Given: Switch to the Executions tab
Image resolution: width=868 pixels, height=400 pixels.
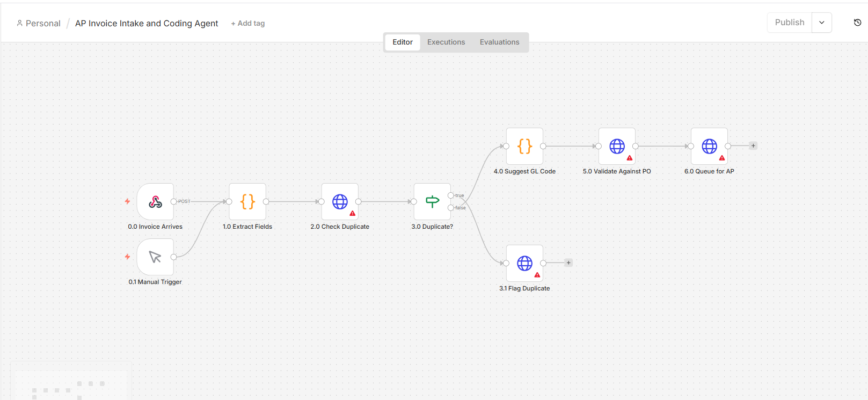Looking at the screenshot, I should (446, 42).
